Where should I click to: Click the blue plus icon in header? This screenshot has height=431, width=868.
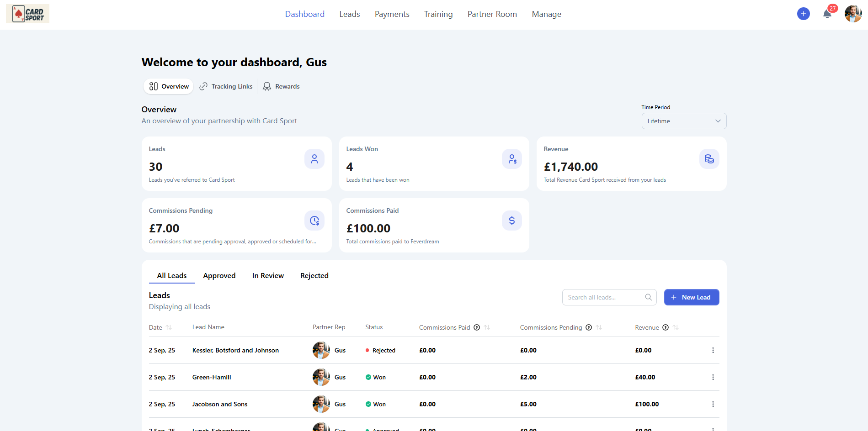tap(803, 14)
